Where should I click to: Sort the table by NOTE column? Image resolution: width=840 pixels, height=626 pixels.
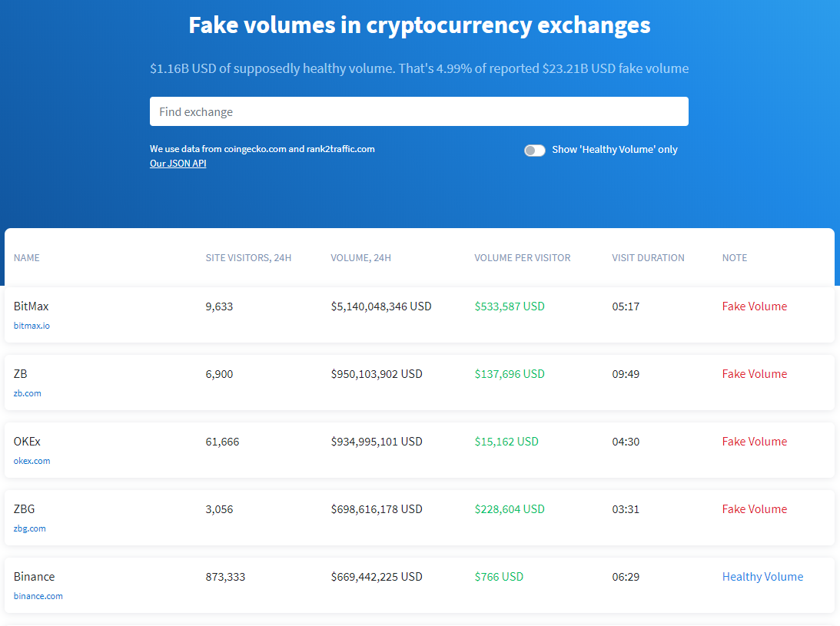735,257
